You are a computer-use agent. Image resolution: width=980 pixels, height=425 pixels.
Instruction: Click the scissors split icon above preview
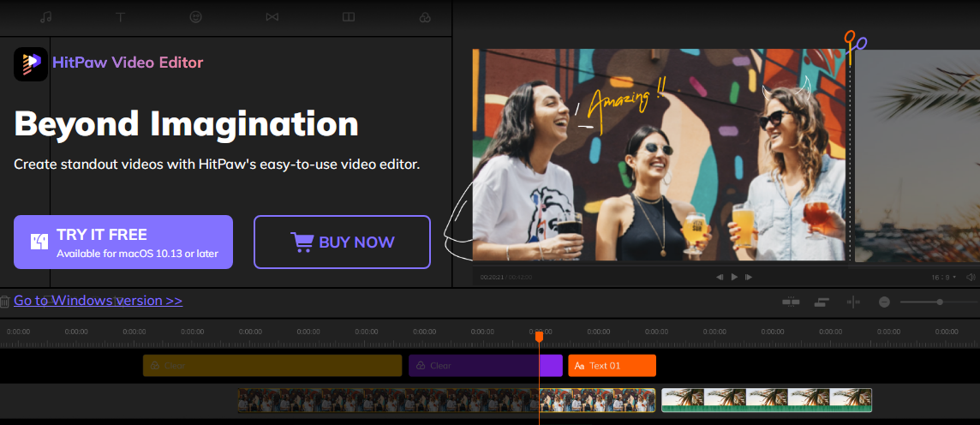(x=854, y=40)
